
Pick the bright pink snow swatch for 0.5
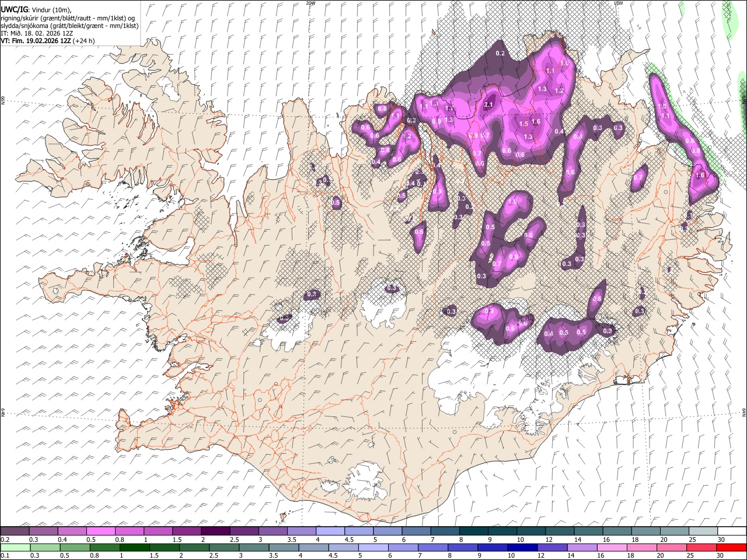click(101, 531)
